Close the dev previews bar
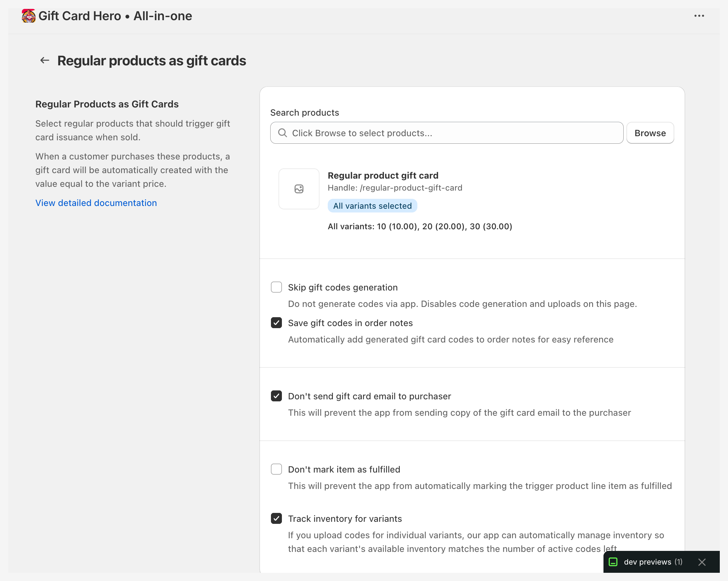Screen dimensions: 728x581 pyautogui.click(x=702, y=562)
